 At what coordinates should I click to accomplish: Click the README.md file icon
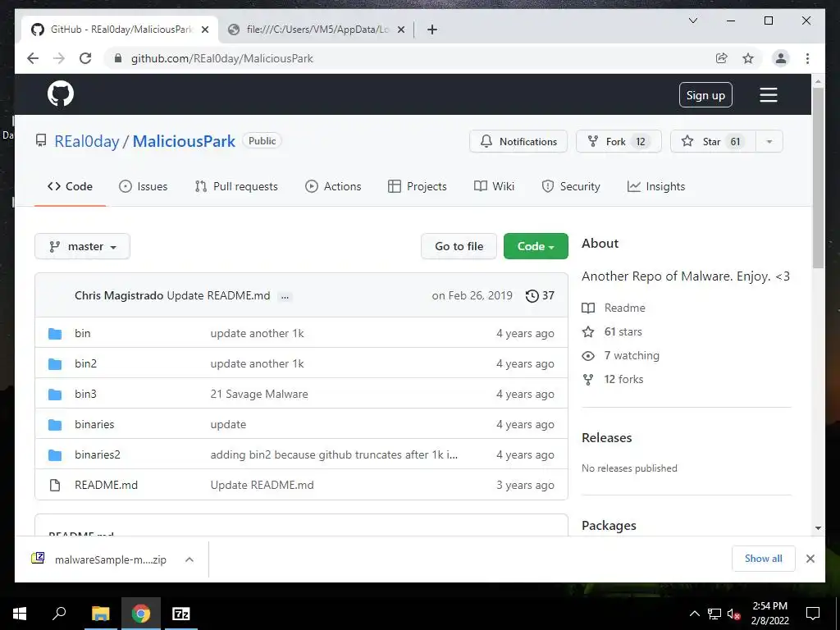pyautogui.click(x=55, y=486)
